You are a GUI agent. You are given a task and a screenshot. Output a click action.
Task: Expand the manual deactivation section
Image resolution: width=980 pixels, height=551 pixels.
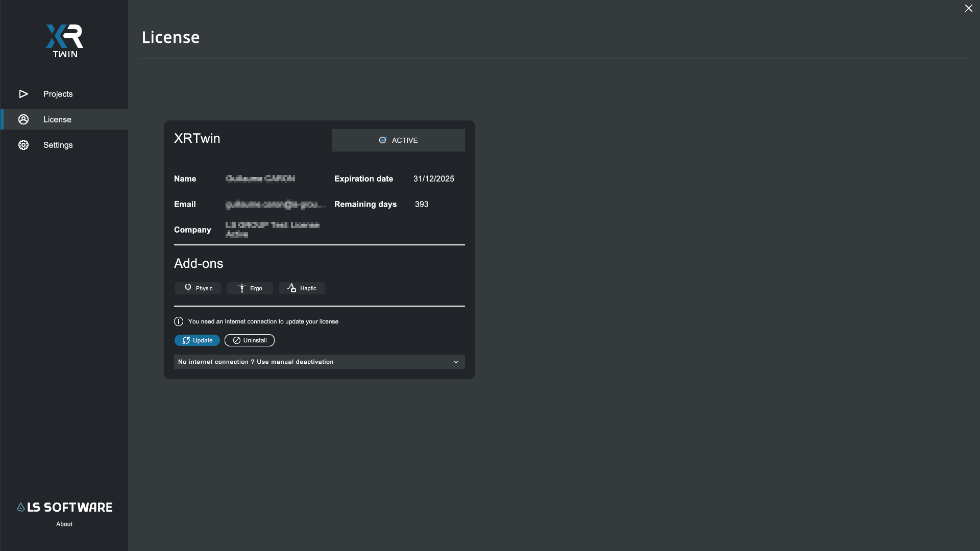tap(320, 362)
